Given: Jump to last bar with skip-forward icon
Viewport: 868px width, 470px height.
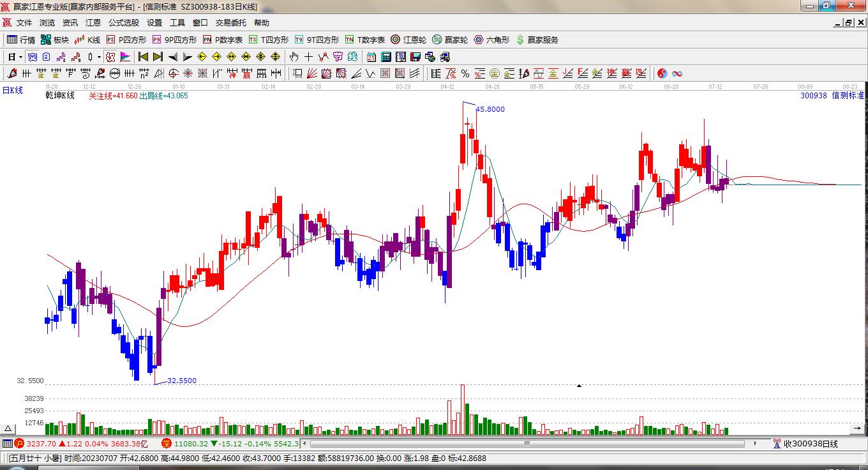Looking at the screenshot, I should pos(158,57).
